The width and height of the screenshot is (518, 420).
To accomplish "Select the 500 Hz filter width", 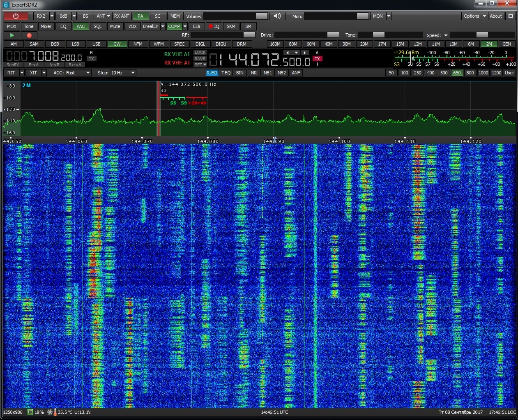I will [444, 73].
